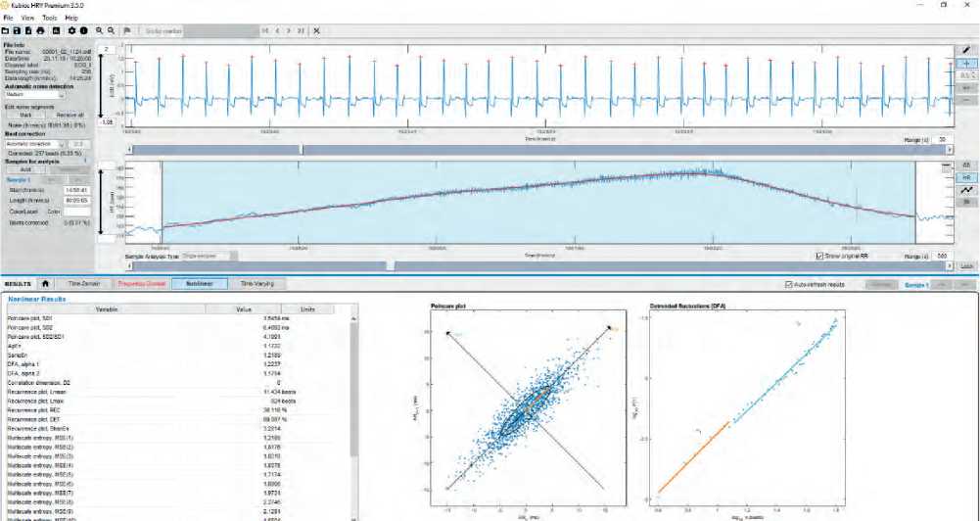Open the File menu
The image size is (980, 521).
(8, 19)
